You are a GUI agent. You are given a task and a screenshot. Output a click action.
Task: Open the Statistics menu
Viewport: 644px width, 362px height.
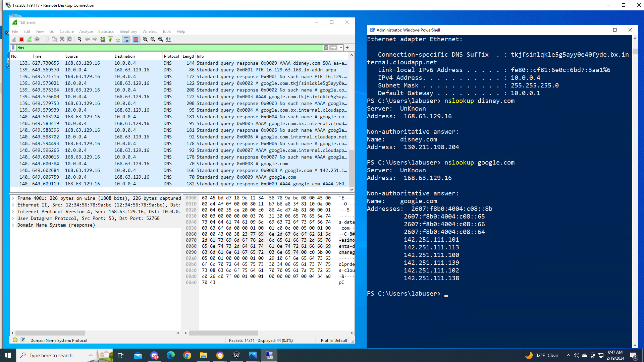click(106, 32)
